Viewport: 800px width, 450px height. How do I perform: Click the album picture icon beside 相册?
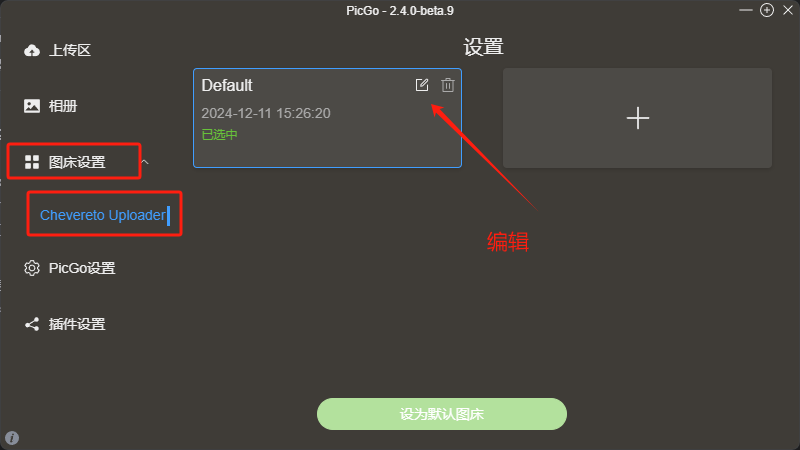click(32, 106)
